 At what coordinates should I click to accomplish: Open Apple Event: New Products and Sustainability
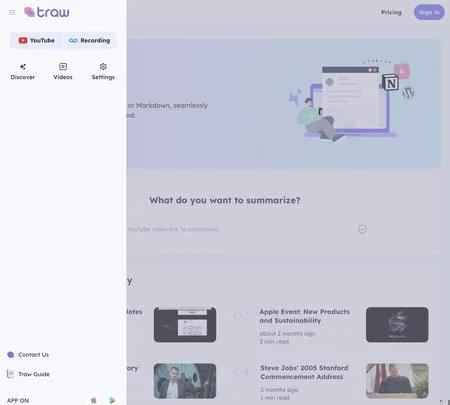point(305,316)
